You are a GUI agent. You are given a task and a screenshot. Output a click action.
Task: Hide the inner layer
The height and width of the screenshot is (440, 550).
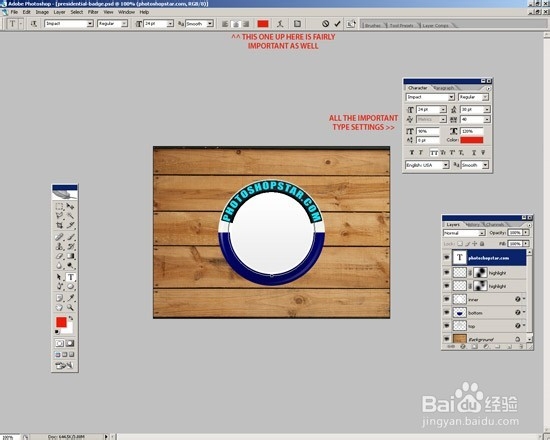tap(447, 299)
